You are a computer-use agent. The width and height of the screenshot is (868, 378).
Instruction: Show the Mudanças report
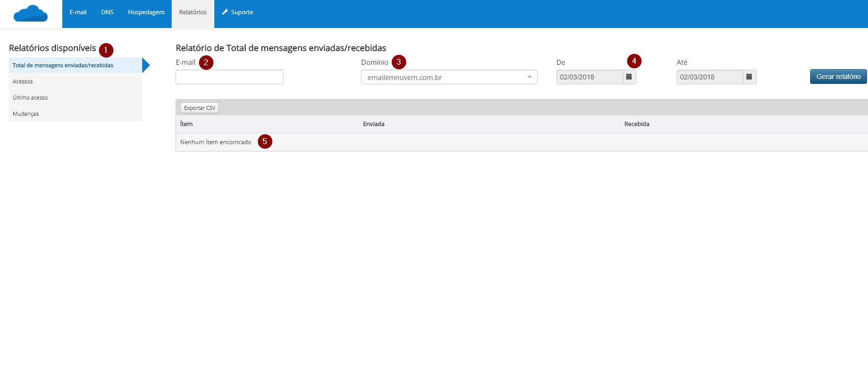26,114
